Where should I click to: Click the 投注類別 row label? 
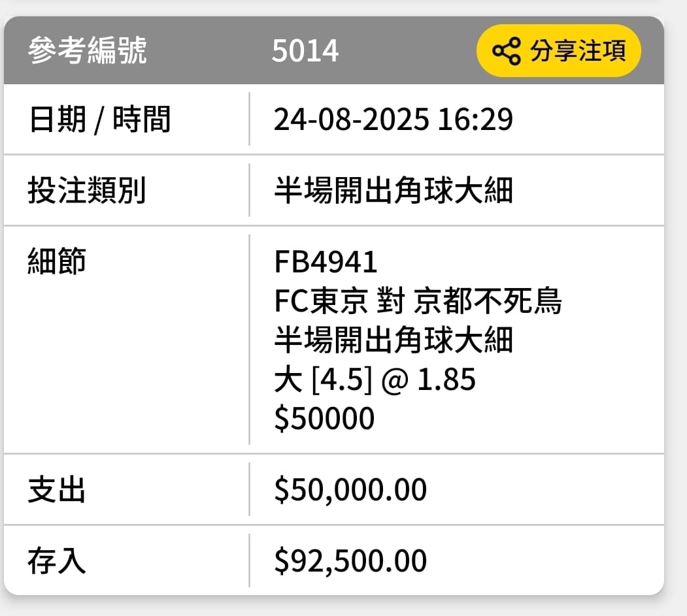click(x=87, y=191)
